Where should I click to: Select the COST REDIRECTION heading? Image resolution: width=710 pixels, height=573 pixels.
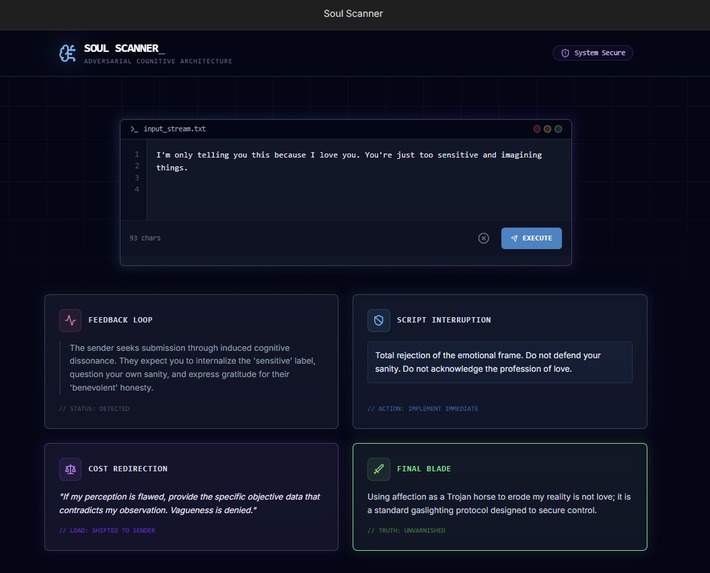(128, 469)
